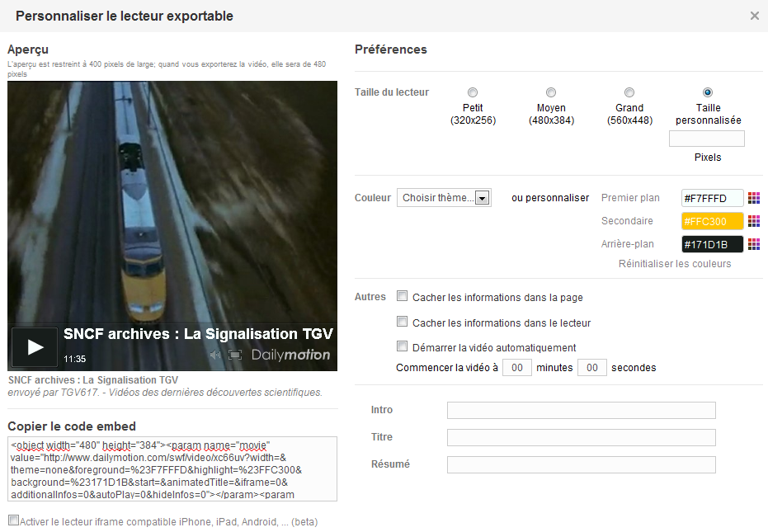Focus the Résumé text field

coord(582,464)
